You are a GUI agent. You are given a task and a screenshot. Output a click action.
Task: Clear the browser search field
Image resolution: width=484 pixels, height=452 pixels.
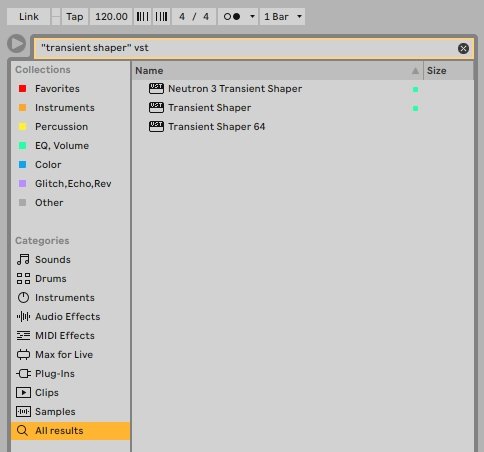(463, 48)
